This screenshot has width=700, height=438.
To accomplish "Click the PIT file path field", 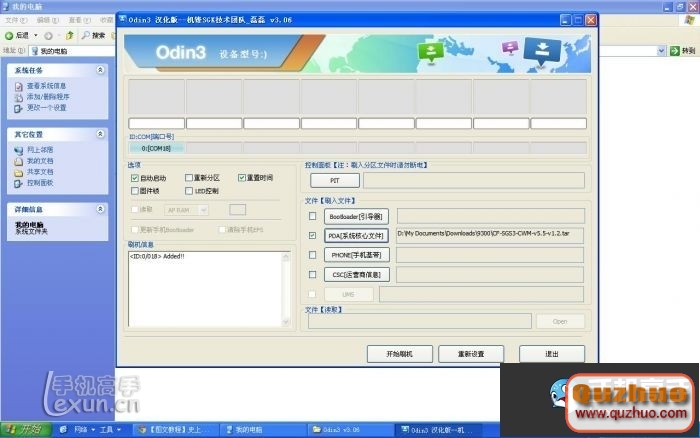I will pos(474,180).
